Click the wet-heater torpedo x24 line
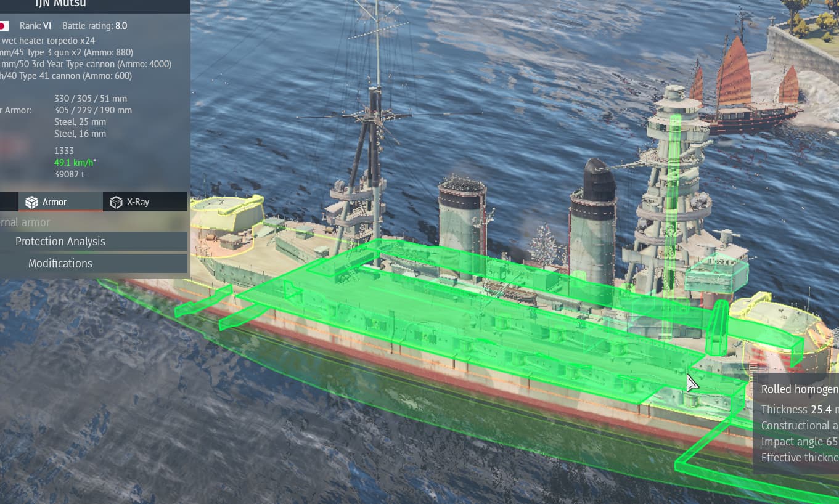Image resolution: width=839 pixels, height=504 pixels. pyautogui.click(x=48, y=41)
